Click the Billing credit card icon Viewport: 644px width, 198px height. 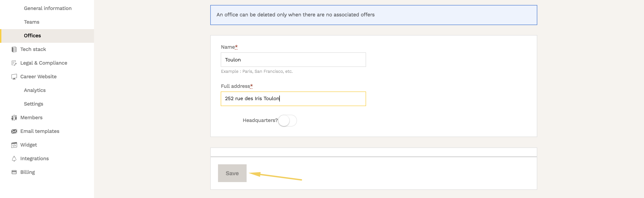[14, 172]
